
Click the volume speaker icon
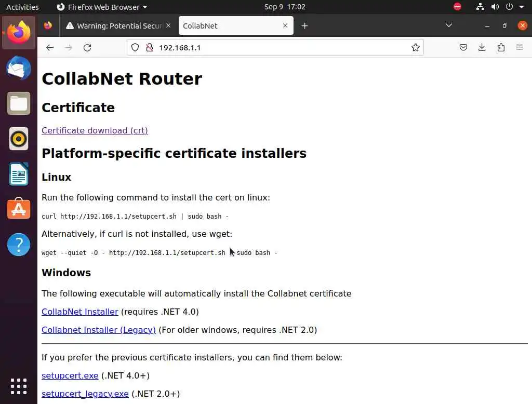495,7
